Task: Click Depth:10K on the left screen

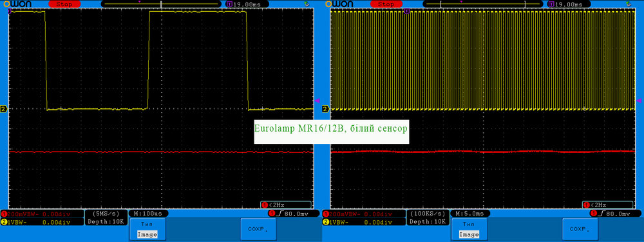Action: click(106, 221)
